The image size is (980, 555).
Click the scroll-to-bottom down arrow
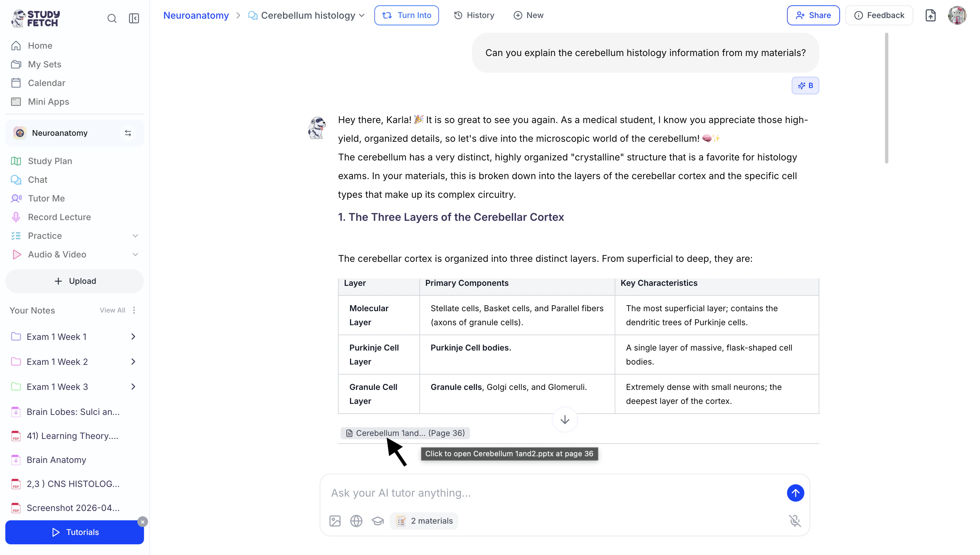[564, 420]
